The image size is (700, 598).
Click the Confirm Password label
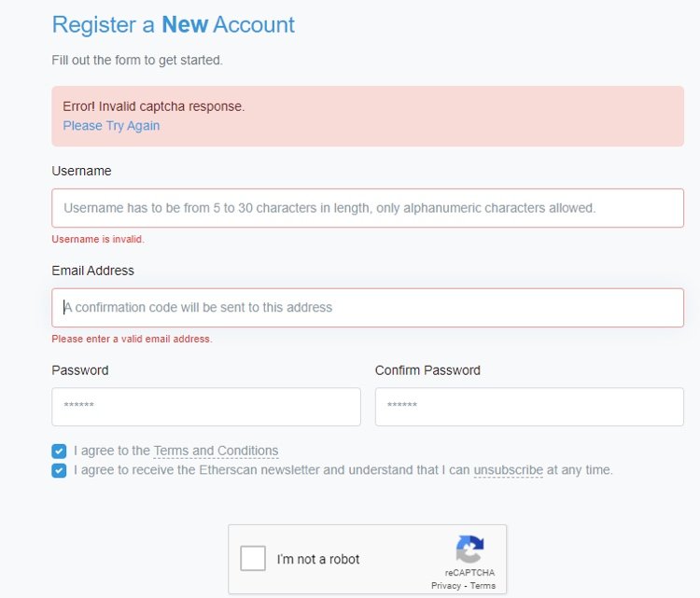point(427,370)
